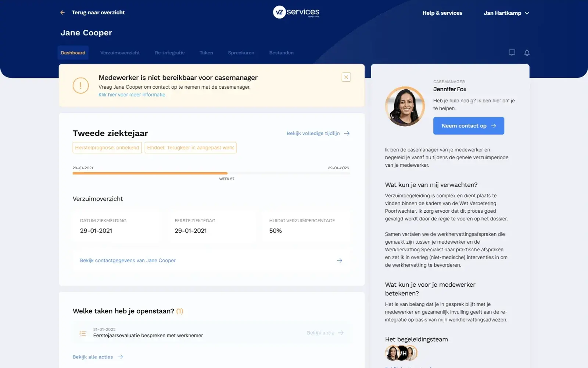Screen dimensions: 588x368
Task: Go to the Taken tab
Action: [206, 53]
